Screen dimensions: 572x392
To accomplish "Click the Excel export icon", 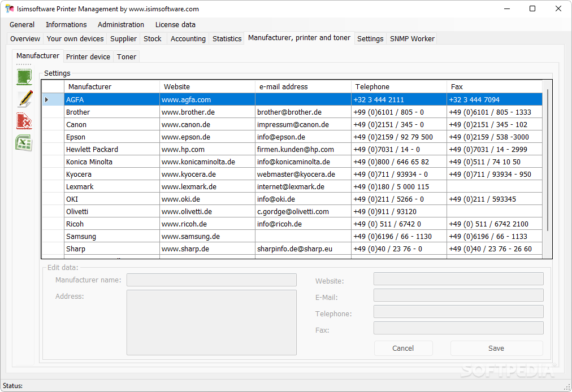I will coord(24,142).
